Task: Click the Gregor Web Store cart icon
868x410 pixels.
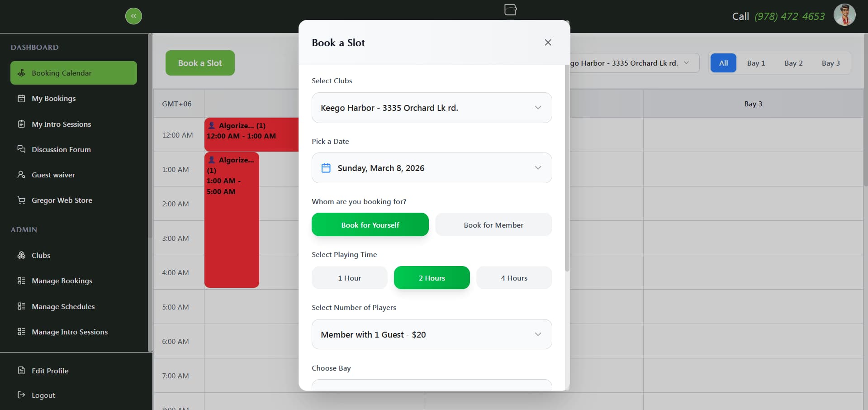Action: pyautogui.click(x=21, y=200)
